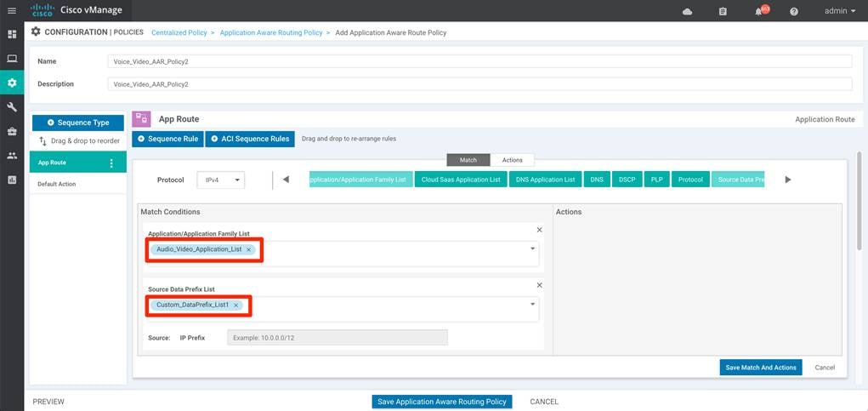Click the CONFIGURATION gear heading icon
The height and width of the screenshot is (411, 868).
(x=36, y=31)
